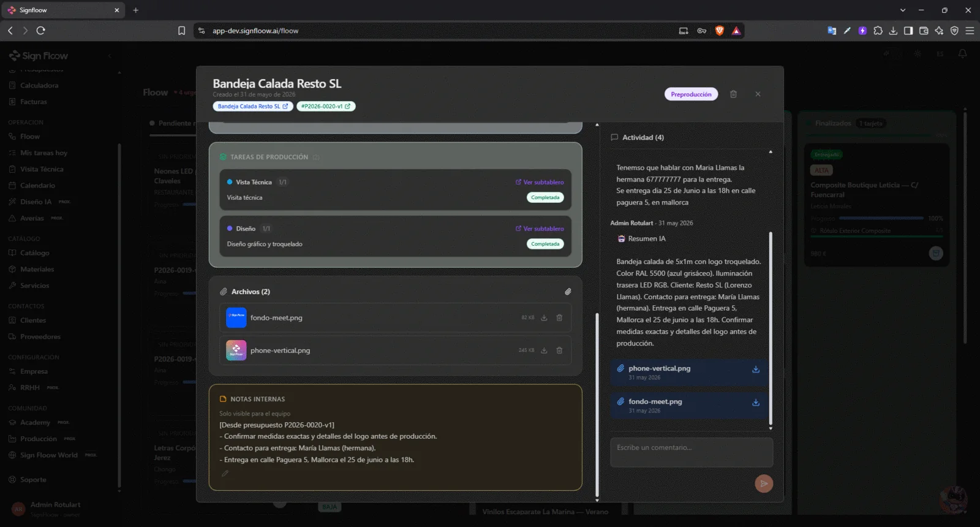This screenshot has width=980, height=527.
Task: Send the comment with the send button
Action: click(764, 483)
